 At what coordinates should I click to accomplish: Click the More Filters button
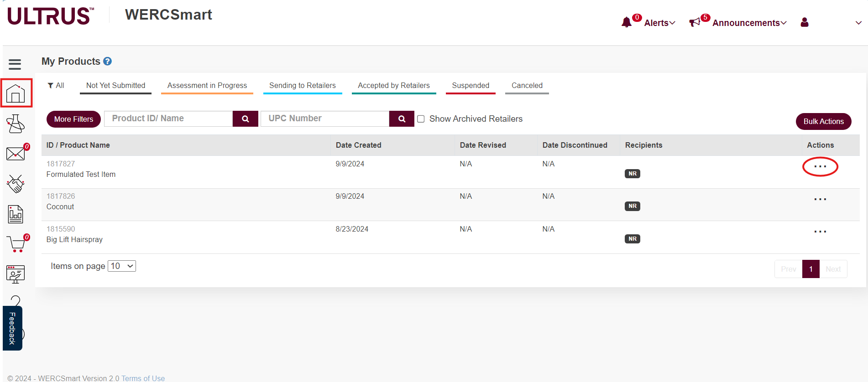73,119
